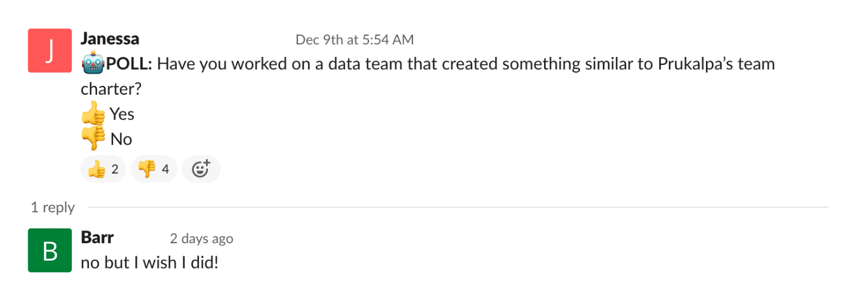Click the divider line beside '1 reply'
Viewport: 868px width, 307px height.
coord(457,207)
